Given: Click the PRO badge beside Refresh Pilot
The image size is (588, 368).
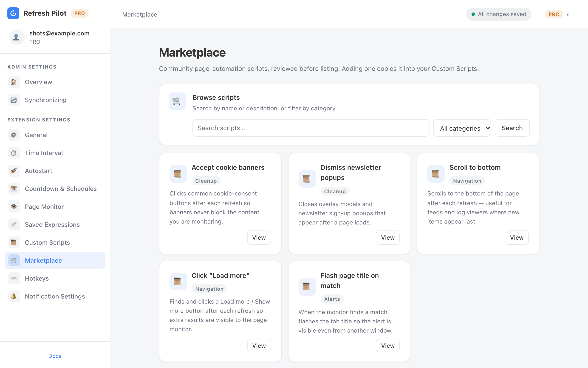Looking at the screenshot, I should click(x=79, y=13).
